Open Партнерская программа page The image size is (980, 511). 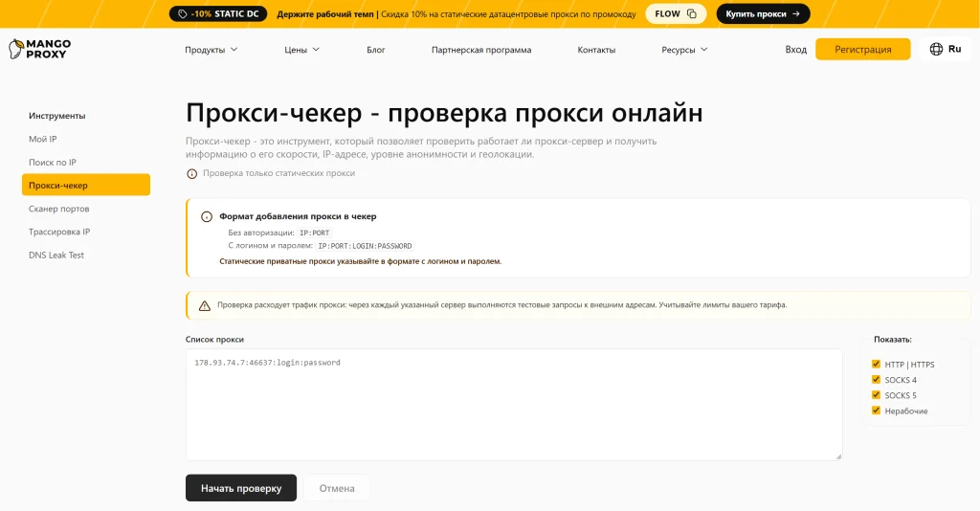coord(481,50)
